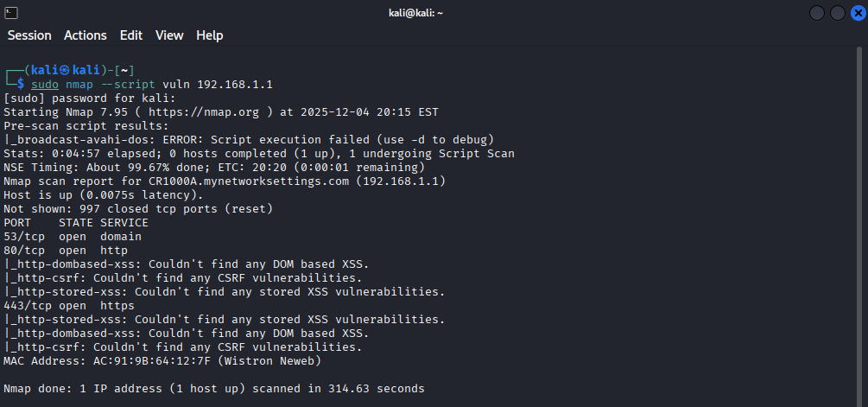Click the 80/tcp open http line
Image resolution: width=868 pixels, height=407 pixels.
(x=66, y=251)
